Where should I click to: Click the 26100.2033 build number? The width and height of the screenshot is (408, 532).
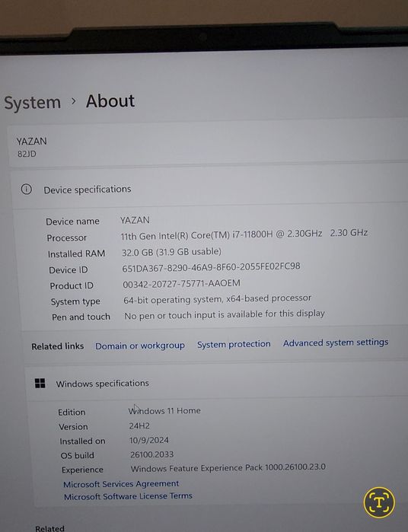(151, 454)
